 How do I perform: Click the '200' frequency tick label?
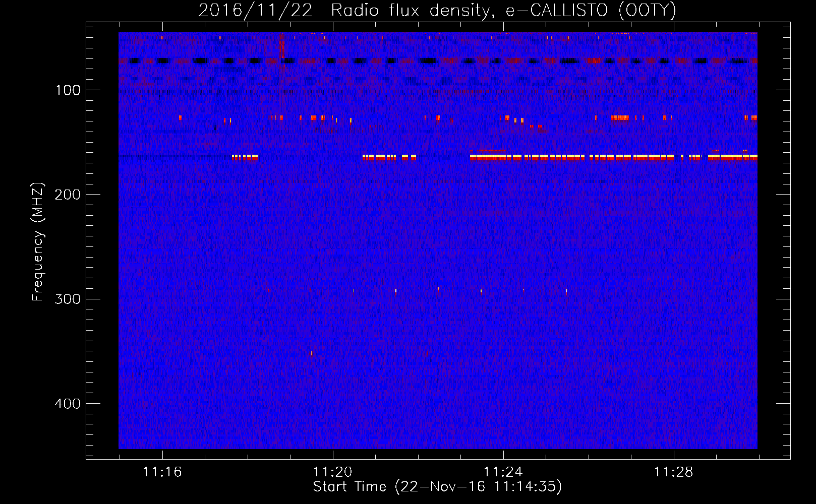tap(68, 195)
